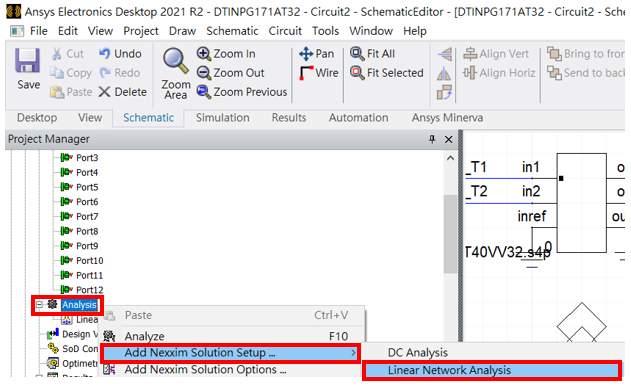
Task: Open the Window menu
Action: click(x=371, y=31)
